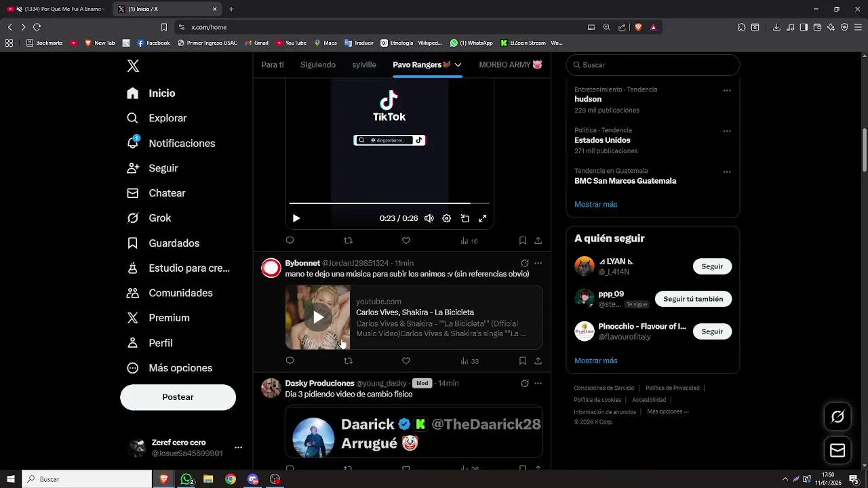Reply to Bybonnet's post

tap(290, 361)
